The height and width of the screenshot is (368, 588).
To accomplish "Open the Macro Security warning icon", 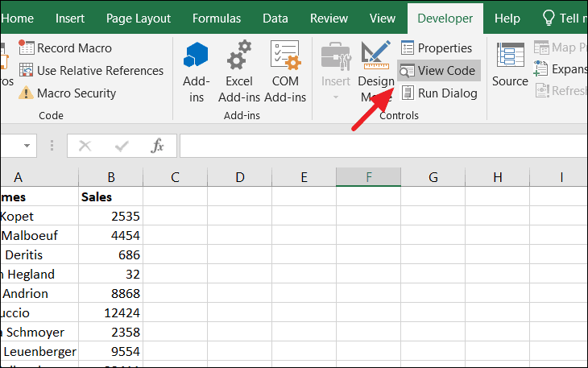I will pos(26,93).
